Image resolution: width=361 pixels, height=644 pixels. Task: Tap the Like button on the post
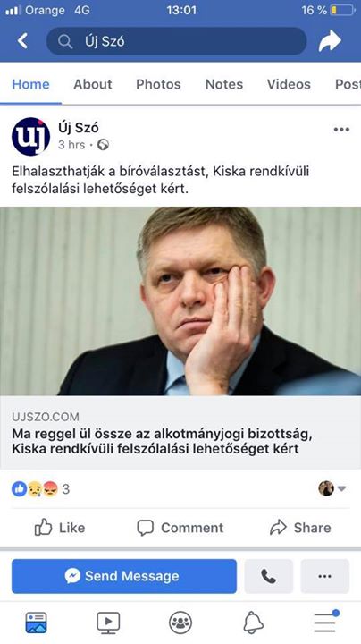click(x=60, y=528)
